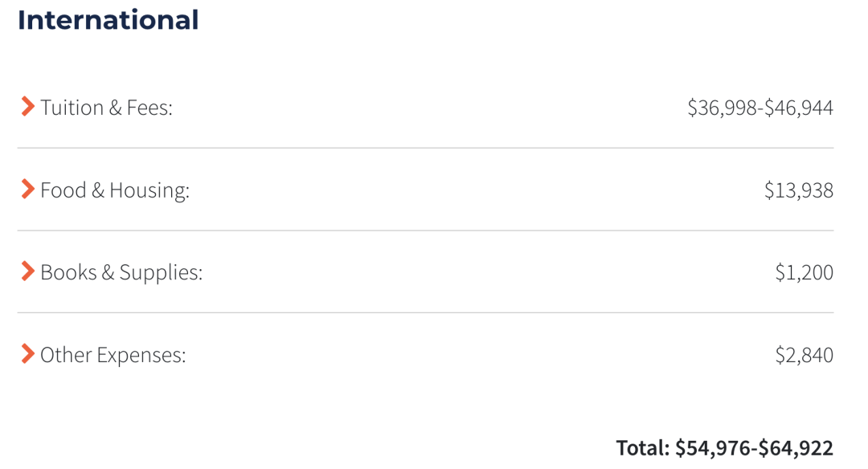Toggle the chevron next to Other Expenses
Viewport: 868px width, 469px height.
[27, 353]
